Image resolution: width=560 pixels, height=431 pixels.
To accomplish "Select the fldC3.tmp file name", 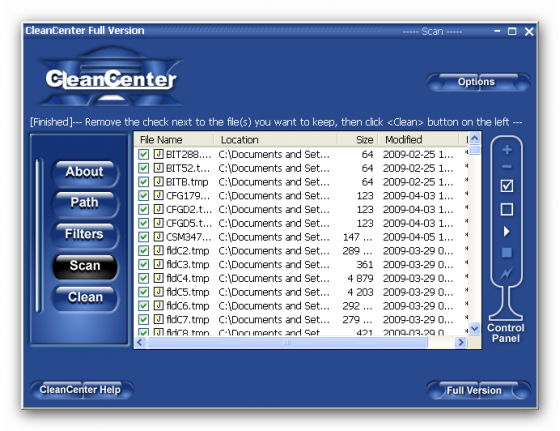I will tap(188, 264).
